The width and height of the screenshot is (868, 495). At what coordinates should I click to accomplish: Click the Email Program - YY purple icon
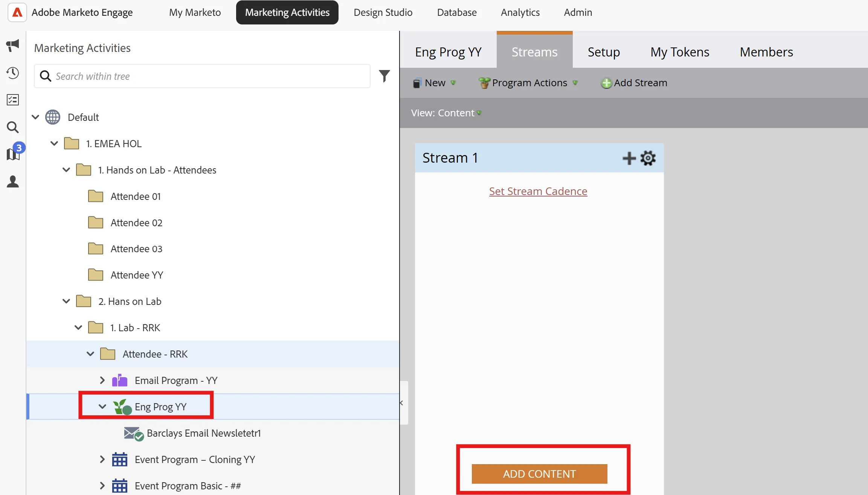120,380
